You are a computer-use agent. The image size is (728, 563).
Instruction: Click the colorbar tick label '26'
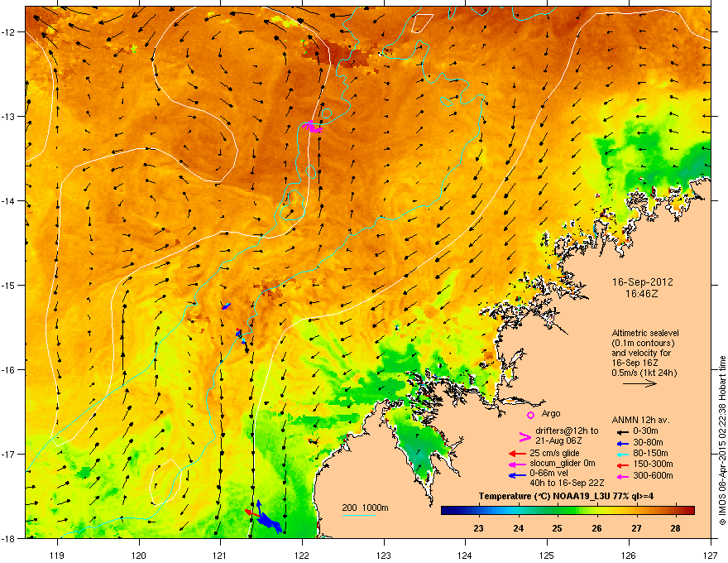pos(596,528)
